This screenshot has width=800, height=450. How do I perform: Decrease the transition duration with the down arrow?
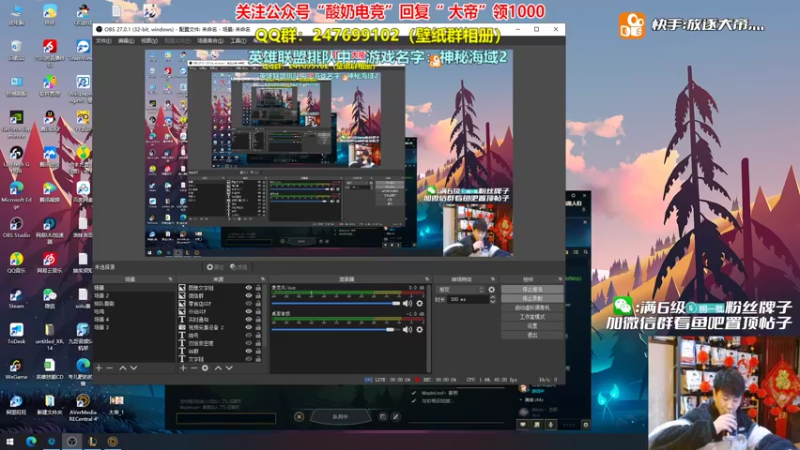[492, 302]
